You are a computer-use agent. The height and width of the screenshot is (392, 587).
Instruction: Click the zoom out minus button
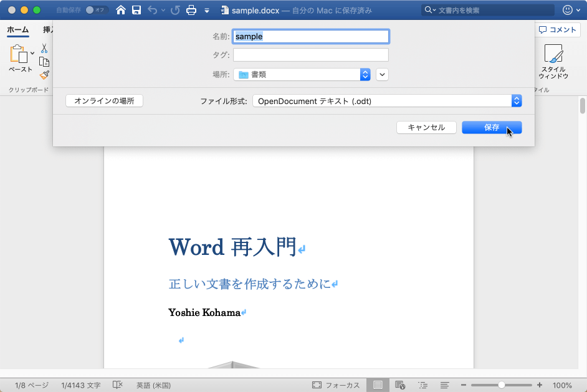tap(464, 385)
